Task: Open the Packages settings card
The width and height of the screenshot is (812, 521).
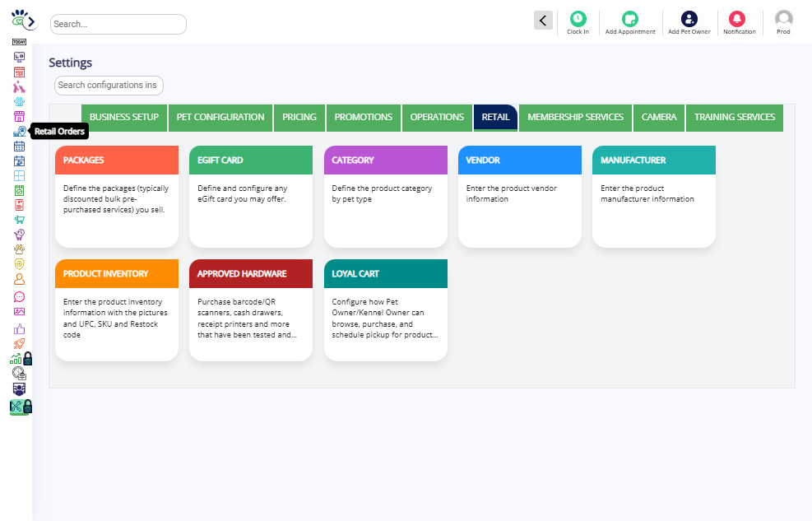Action: pos(117,196)
